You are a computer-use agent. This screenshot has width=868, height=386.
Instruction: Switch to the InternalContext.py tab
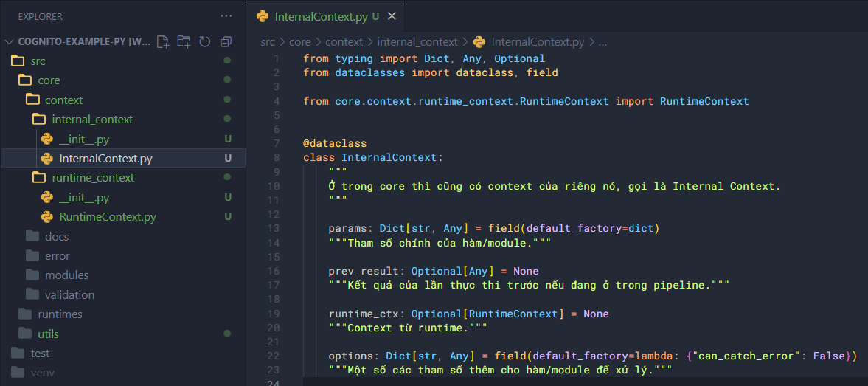point(321,16)
